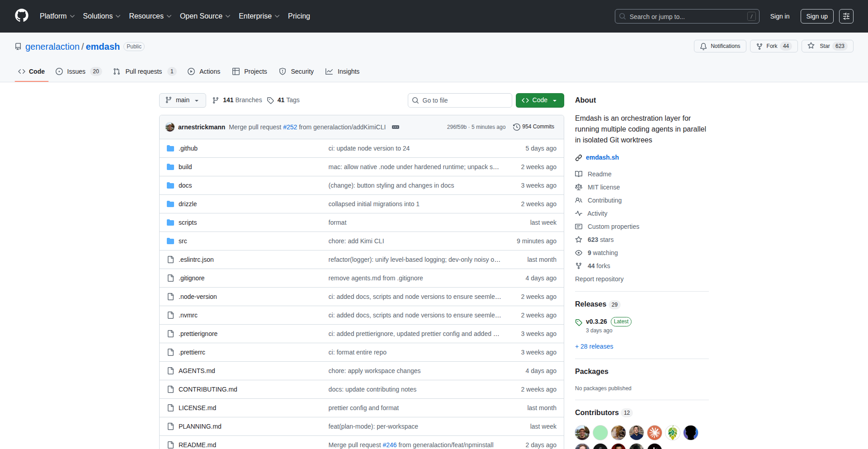Click the MIT license scales icon
The height and width of the screenshot is (449, 868).
coord(579,187)
